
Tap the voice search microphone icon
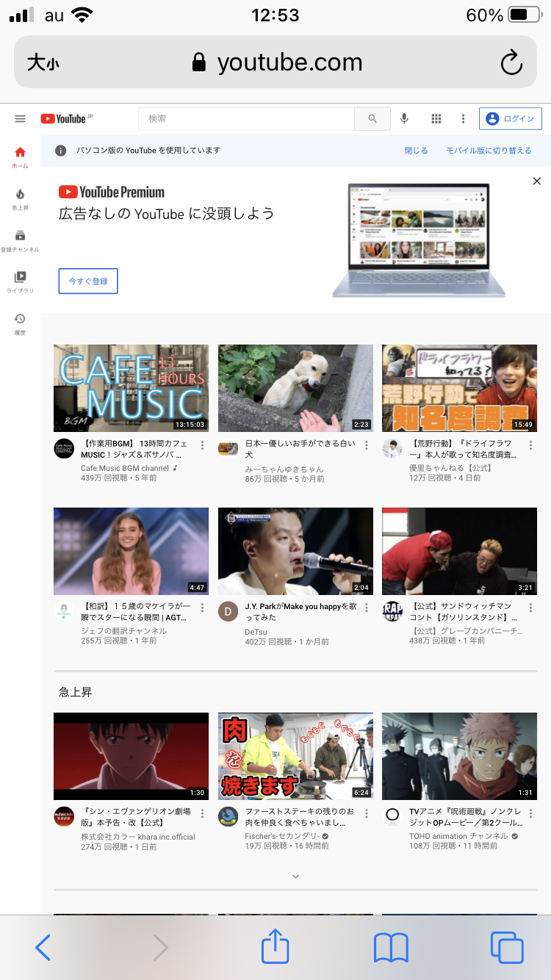coord(404,119)
